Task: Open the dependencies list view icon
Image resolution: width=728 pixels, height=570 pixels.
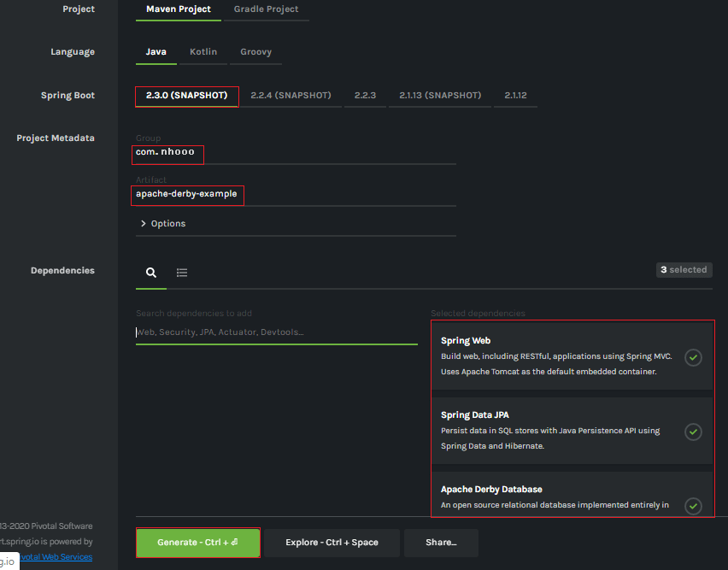Action: [x=182, y=272]
